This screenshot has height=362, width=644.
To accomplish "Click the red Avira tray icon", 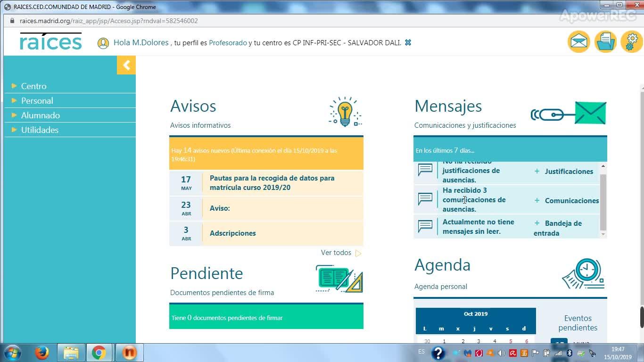I will [x=512, y=353].
